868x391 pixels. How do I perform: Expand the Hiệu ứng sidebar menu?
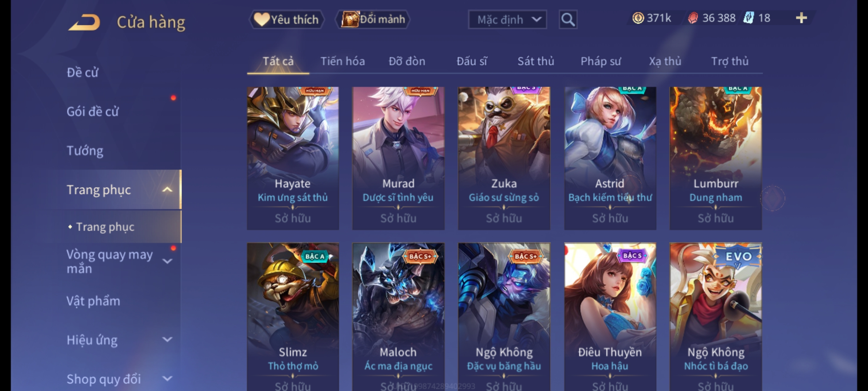[x=167, y=340]
